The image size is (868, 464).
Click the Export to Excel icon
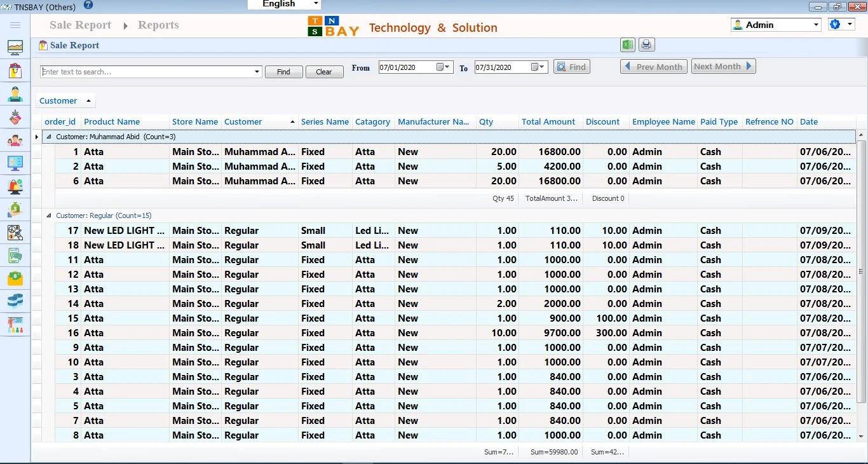627,44
